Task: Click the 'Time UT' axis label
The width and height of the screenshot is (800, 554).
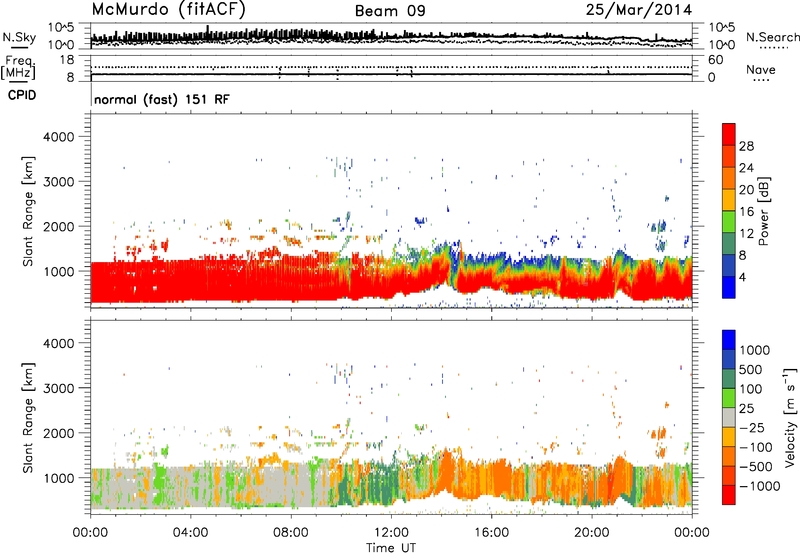Action: 391,548
